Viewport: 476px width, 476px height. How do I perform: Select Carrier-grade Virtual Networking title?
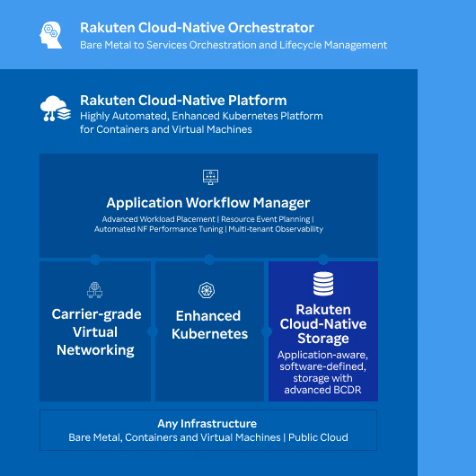click(x=96, y=332)
